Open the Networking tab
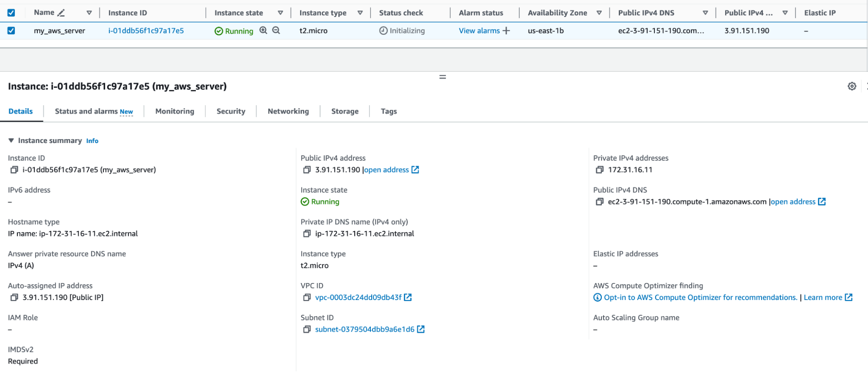Image resolution: width=868 pixels, height=373 pixels. click(x=288, y=111)
